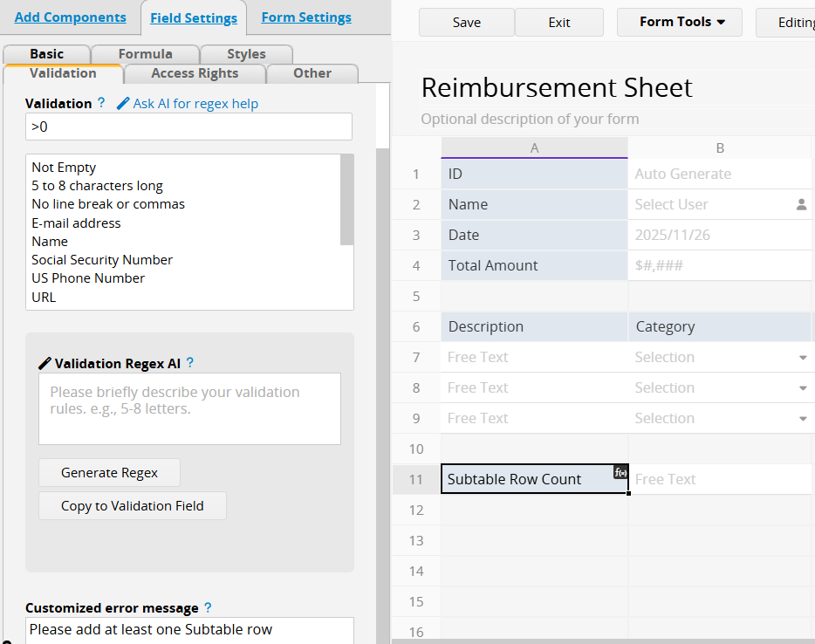Select the E-mail address validation preset
815x644 pixels.
(x=76, y=223)
